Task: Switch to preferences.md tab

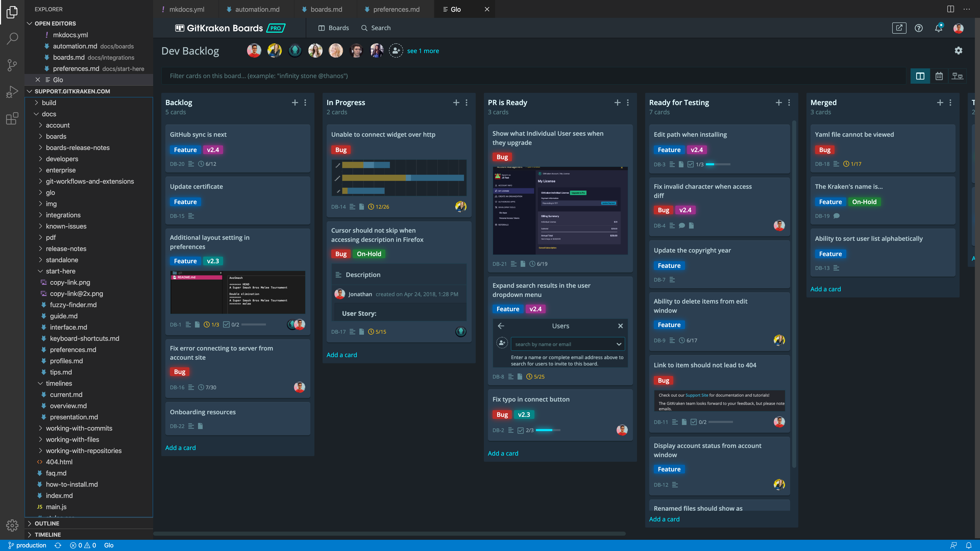Action: 396,9
